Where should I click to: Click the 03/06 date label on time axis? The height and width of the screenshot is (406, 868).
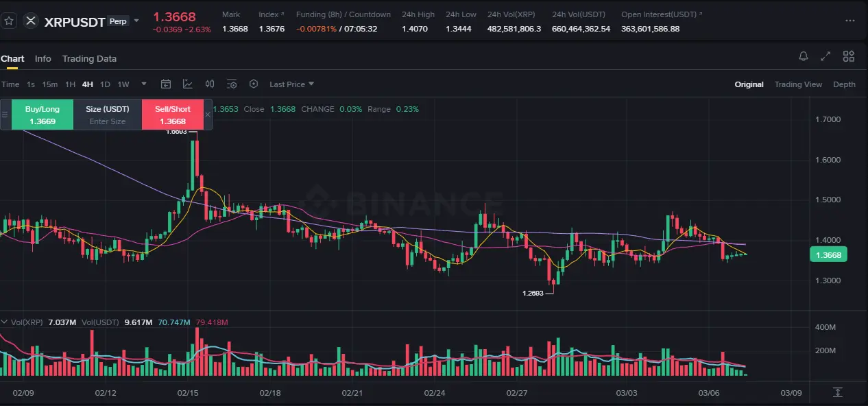pyautogui.click(x=709, y=393)
